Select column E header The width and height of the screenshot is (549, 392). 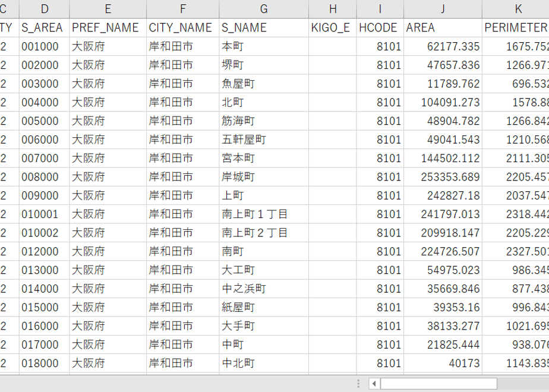point(108,9)
